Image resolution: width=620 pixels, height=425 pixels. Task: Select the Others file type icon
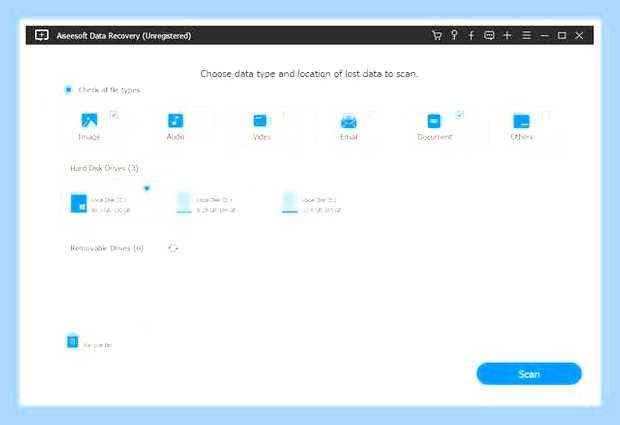point(521,121)
